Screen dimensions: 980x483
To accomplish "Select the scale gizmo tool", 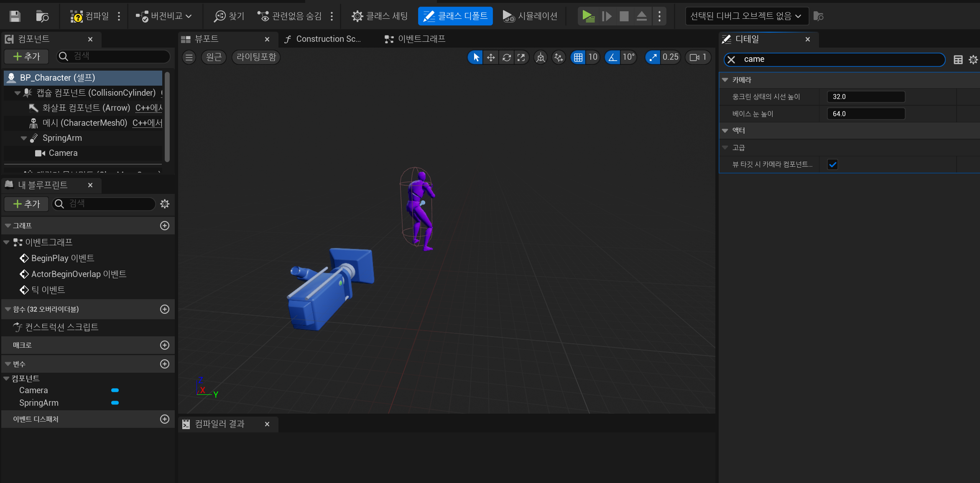I will (521, 57).
